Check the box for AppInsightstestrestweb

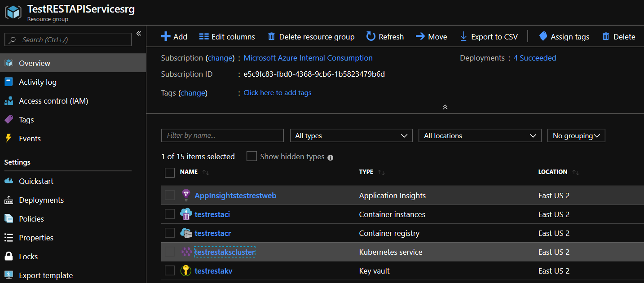[x=170, y=196]
